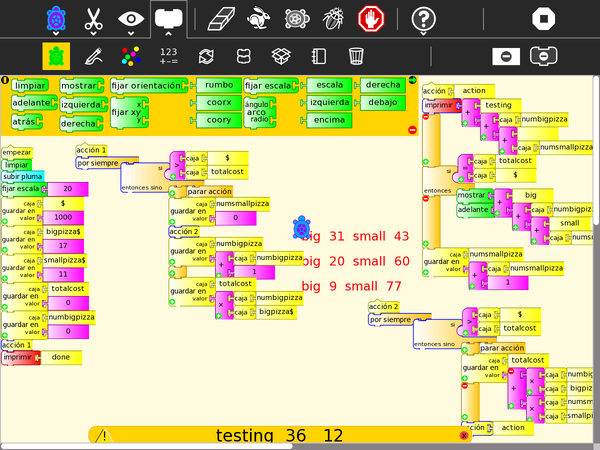Expand the Activity toolbar turtle tab
Screen dimensions: 600x450
(x=57, y=18)
